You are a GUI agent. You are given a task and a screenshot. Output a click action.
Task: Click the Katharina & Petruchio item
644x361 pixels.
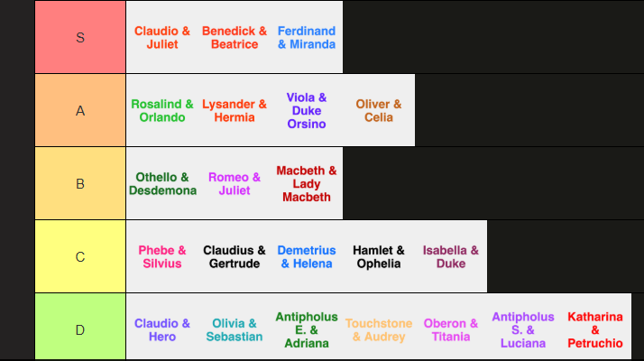(x=595, y=330)
